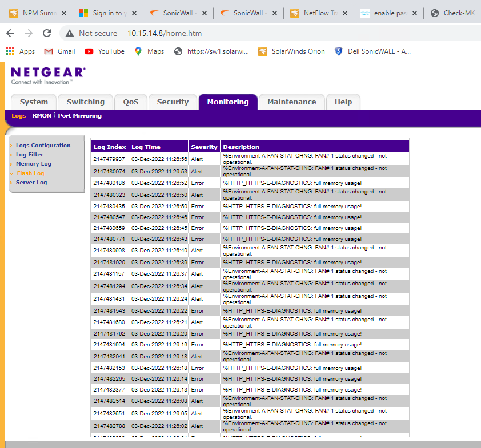Viewport: 481px width, 448px height.
Task: Click the NETGEAR logo
Action: click(48, 75)
